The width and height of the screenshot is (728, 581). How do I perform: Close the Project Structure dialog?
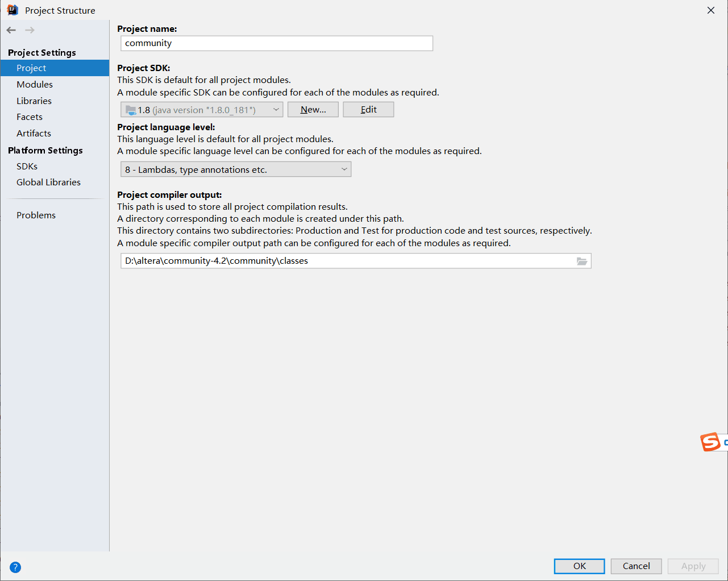click(710, 10)
